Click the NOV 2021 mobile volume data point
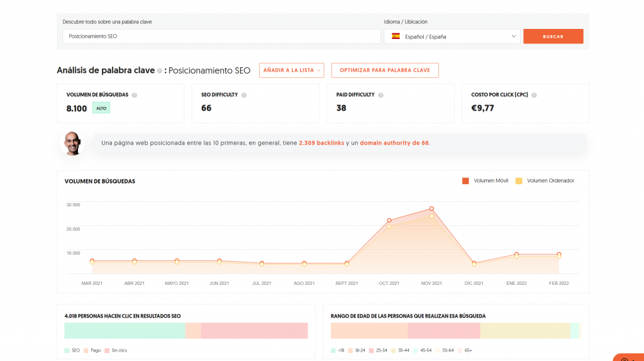The height and width of the screenshot is (361, 644). click(x=431, y=209)
